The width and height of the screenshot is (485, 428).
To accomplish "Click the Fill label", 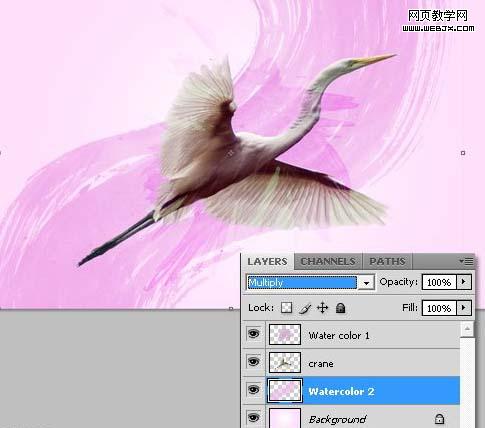I will 410,307.
